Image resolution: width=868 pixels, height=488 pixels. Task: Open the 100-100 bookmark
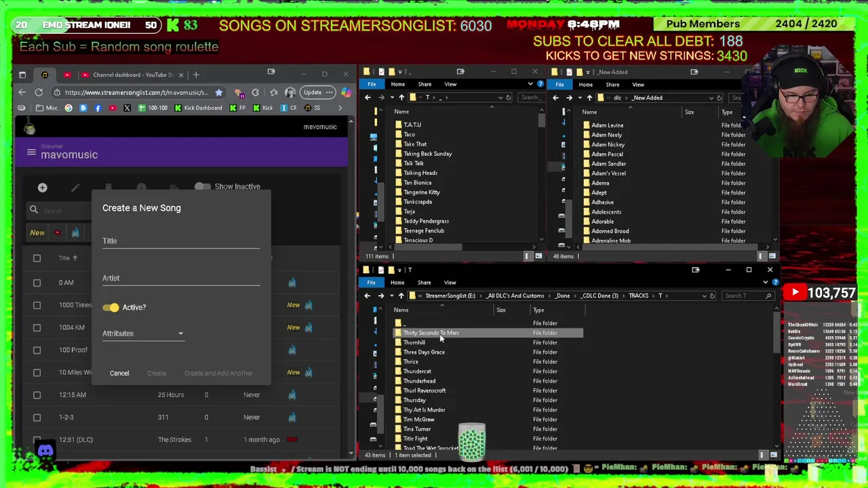pos(153,108)
